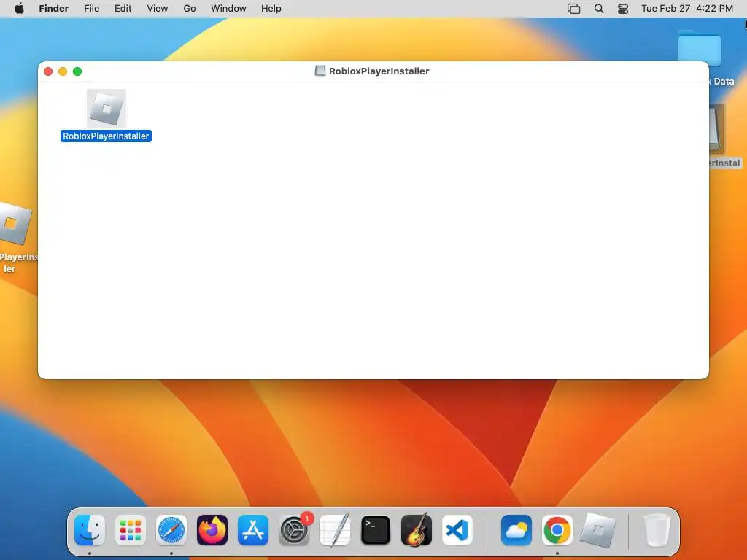Open Stage Manager menu bar icon

coord(573,9)
